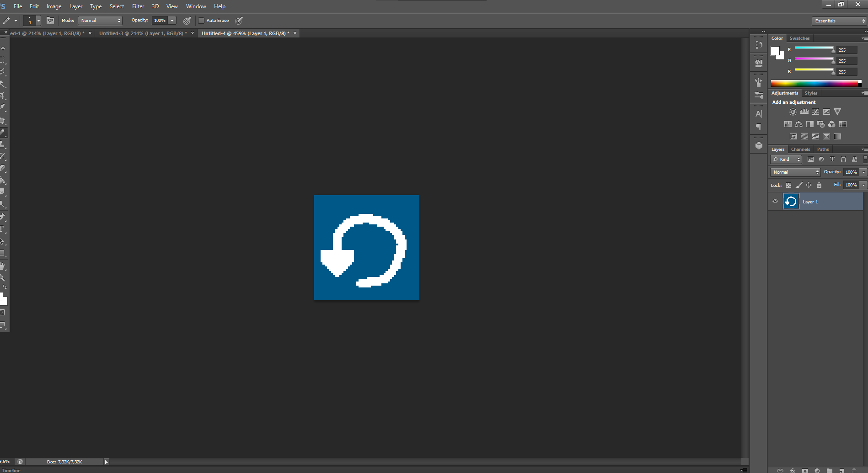Toggle lock transparent pixels

tap(788, 185)
